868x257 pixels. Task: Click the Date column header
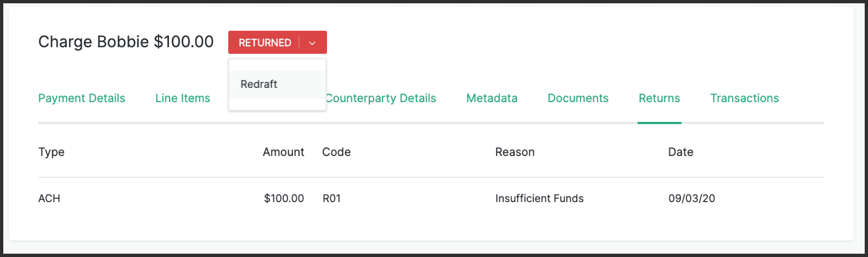[x=681, y=152]
